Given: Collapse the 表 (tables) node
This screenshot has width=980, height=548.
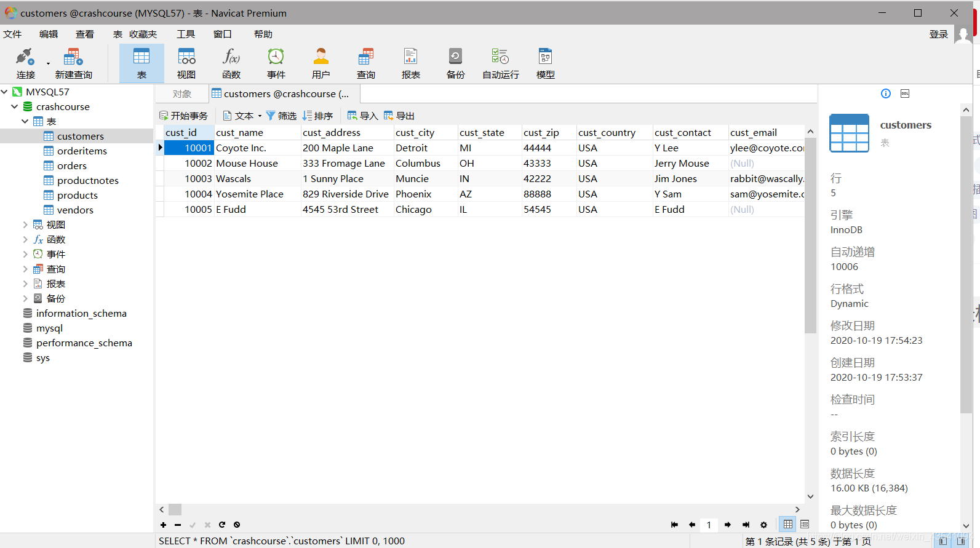Looking at the screenshot, I should tap(25, 121).
